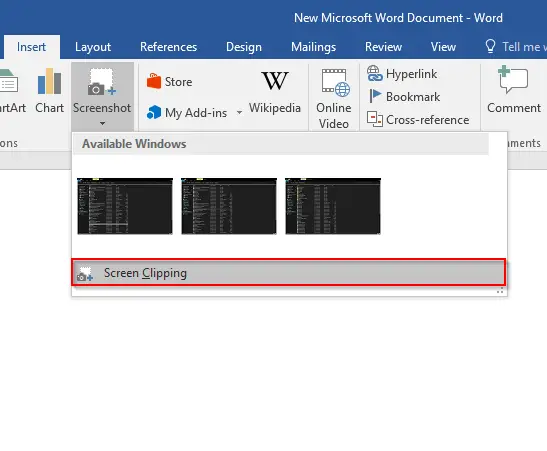Viewport: 547px width, 451px height.
Task: Open the Review tab
Action: (383, 47)
